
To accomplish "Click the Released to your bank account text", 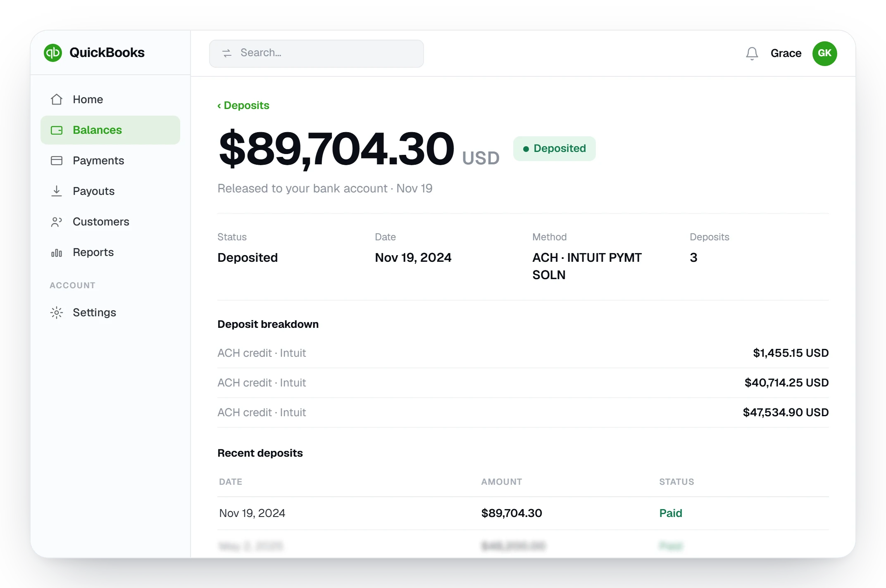I will (x=325, y=188).
